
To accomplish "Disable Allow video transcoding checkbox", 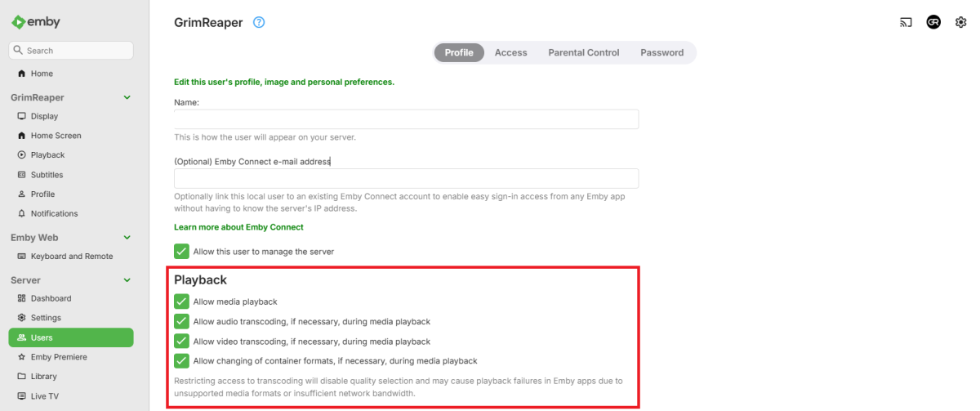I will tap(181, 341).
